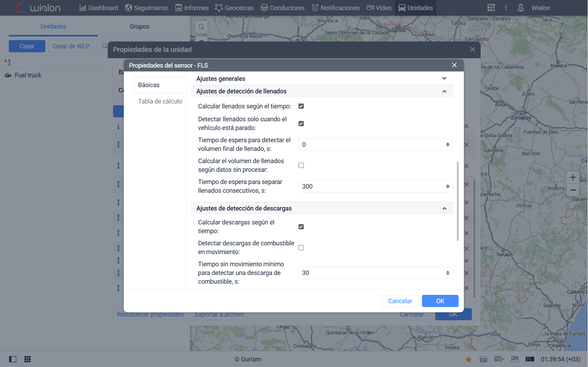Open Wialon user account icon
Screen dimensions: 588x367
click(521, 8)
